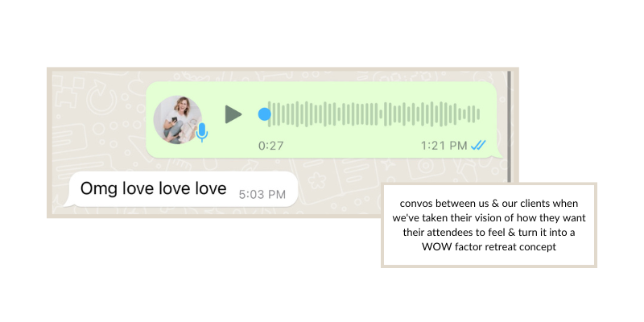Click the camera doodle in chat background
644x322 pixels.
click(x=425, y=167)
